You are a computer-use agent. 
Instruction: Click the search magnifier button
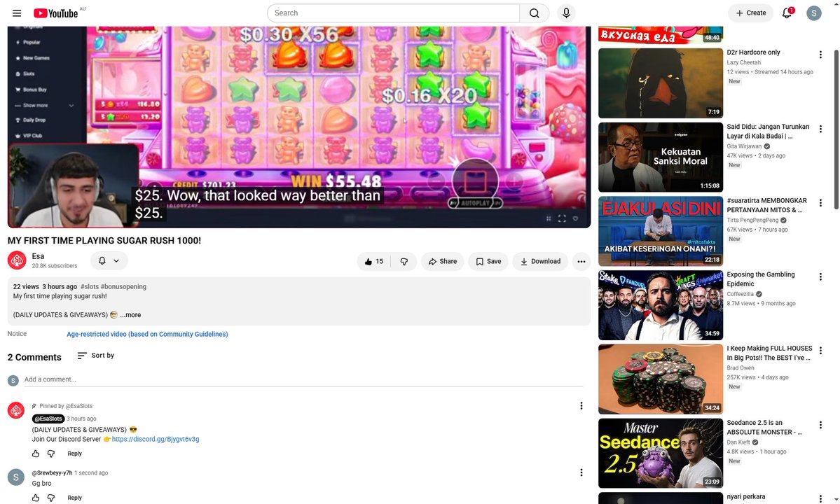click(534, 13)
